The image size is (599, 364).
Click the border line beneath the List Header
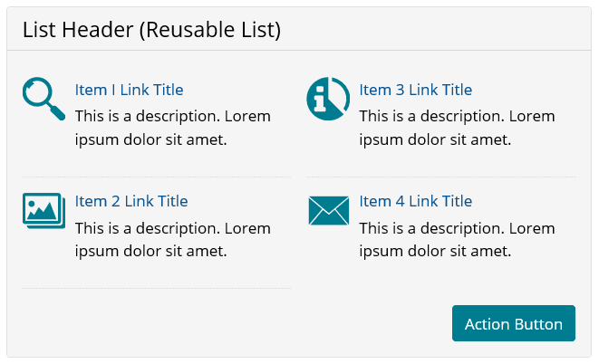[299, 51]
